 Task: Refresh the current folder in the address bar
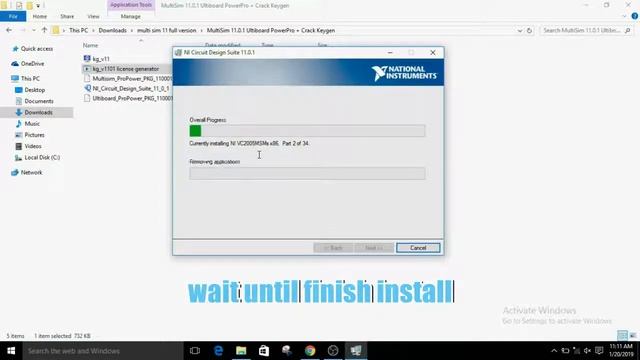pyautogui.click(x=529, y=31)
